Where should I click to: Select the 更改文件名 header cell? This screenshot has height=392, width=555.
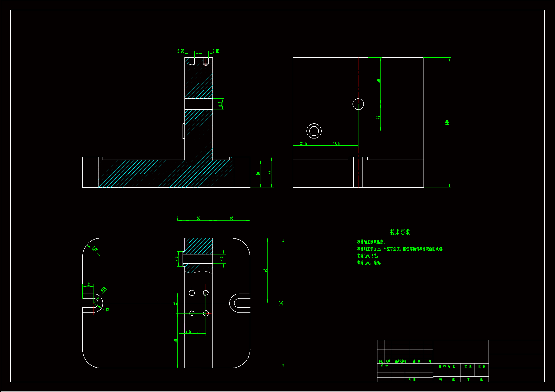click(400, 361)
